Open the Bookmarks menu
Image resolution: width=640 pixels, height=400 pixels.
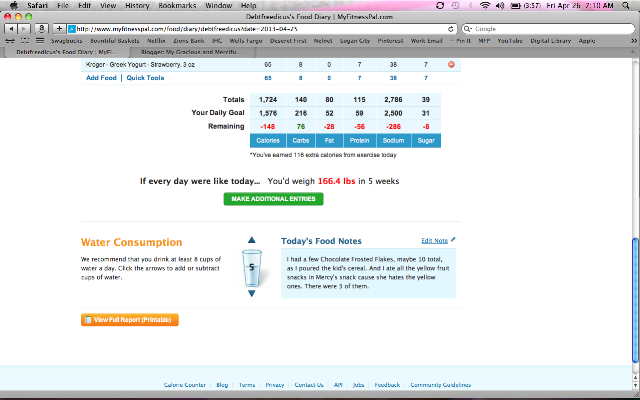click(x=177, y=6)
